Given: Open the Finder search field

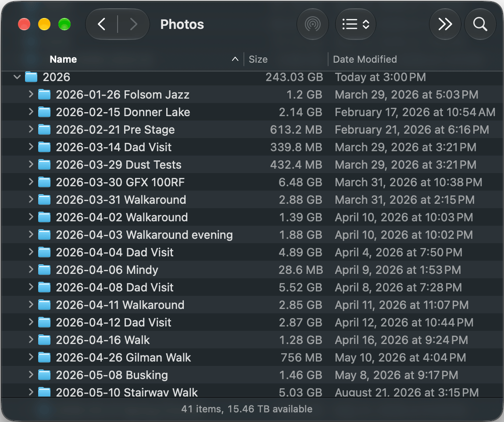Looking at the screenshot, I should tap(480, 25).
